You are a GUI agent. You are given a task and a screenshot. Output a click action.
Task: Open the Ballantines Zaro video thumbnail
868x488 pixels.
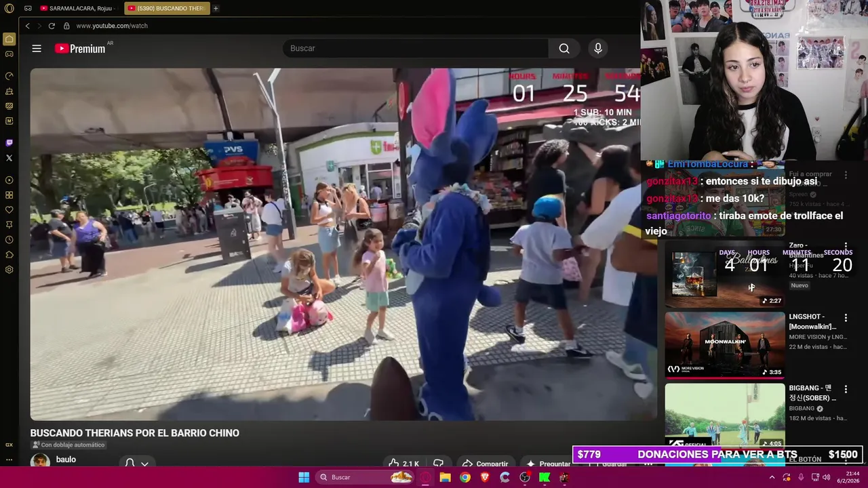click(724, 273)
